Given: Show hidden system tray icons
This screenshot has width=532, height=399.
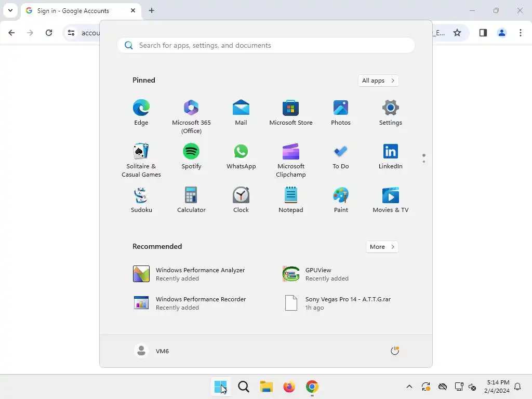Looking at the screenshot, I should (x=409, y=387).
